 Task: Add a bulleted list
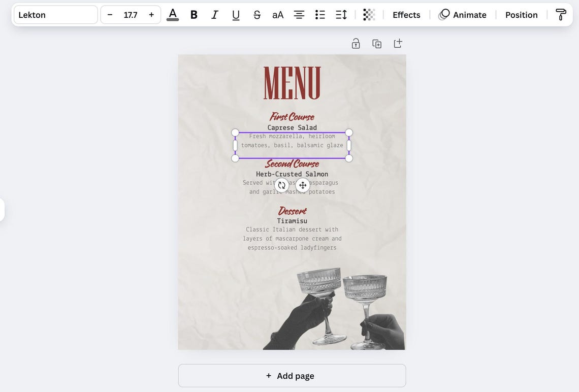point(319,14)
